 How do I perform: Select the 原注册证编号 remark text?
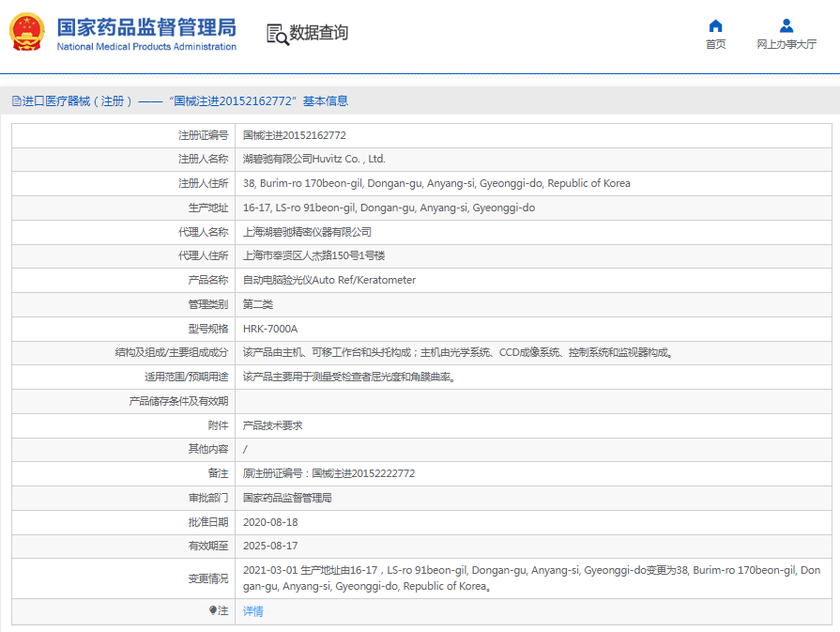(x=328, y=473)
